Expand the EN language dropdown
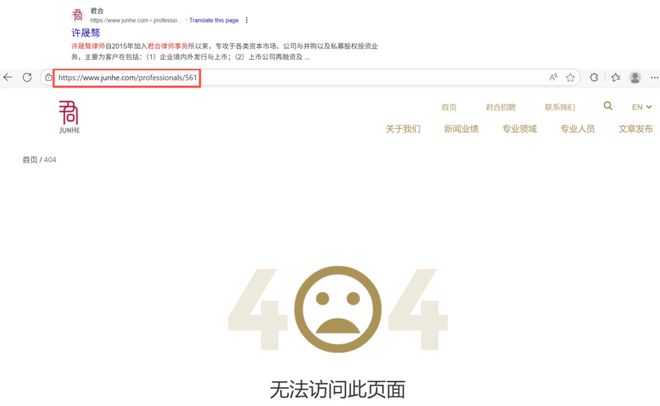 (x=641, y=107)
